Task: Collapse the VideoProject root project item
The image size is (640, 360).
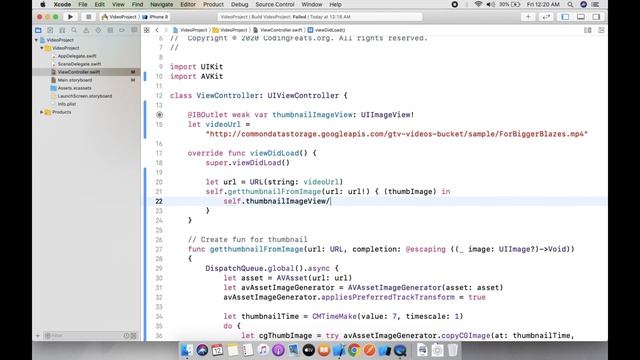Action: (x=36, y=40)
